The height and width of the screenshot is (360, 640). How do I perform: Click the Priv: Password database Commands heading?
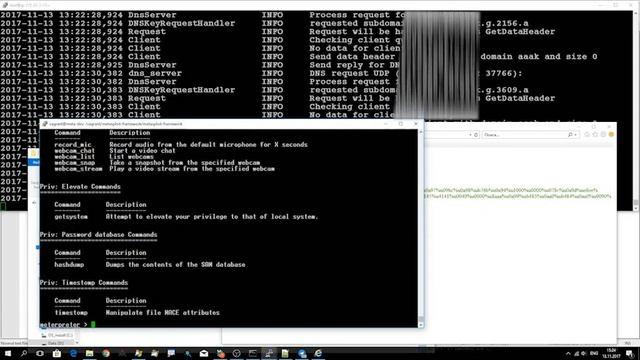(98, 235)
